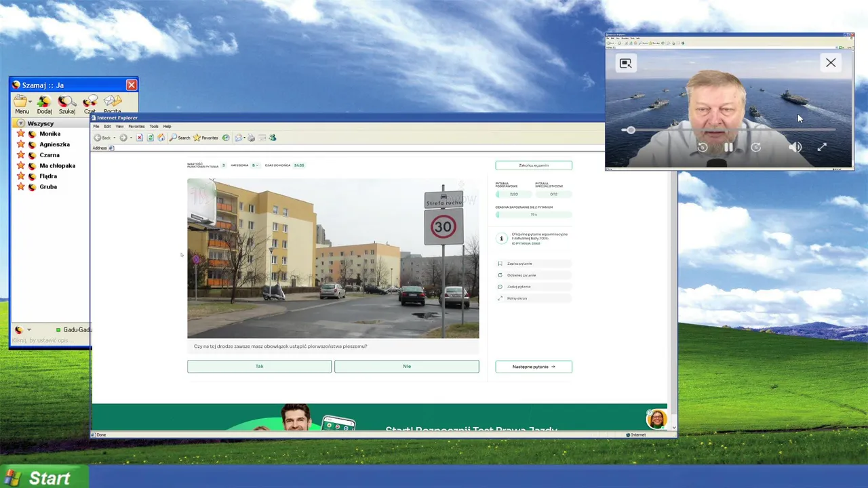Viewport: 868px width, 488px height.
Task: Click the Back button in IE toolbar
Action: coord(102,138)
